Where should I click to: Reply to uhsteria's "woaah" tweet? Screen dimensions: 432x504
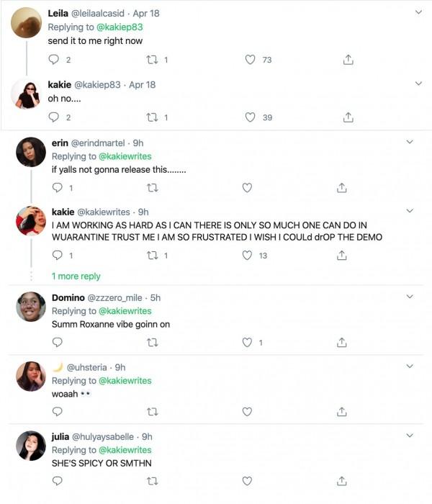coord(58,412)
